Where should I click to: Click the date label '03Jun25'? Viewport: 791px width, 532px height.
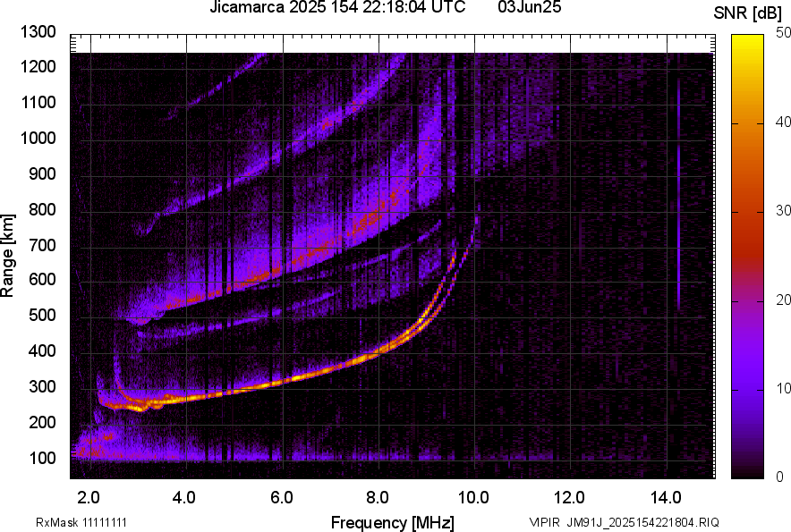coord(529,7)
